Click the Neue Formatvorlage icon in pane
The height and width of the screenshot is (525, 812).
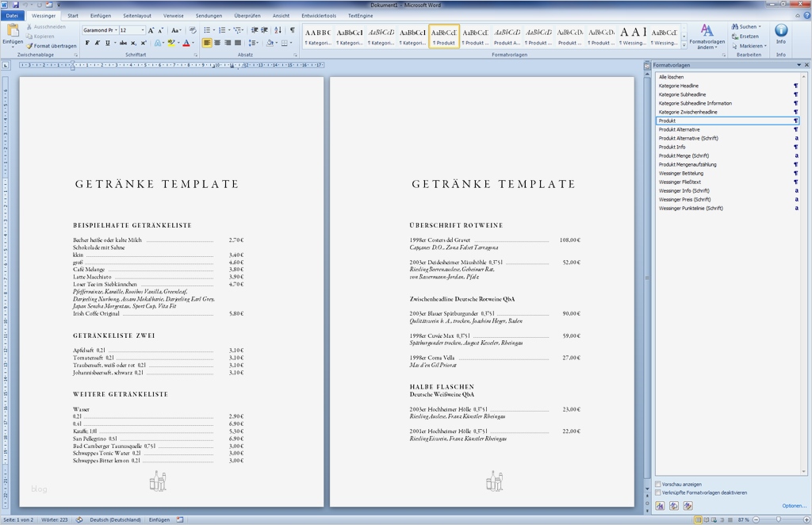coord(660,506)
